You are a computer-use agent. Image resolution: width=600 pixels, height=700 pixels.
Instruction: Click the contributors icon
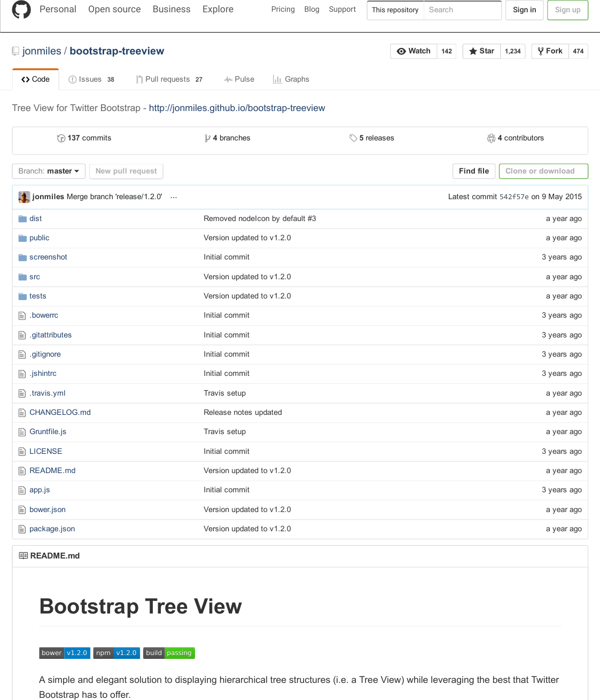tap(492, 138)
